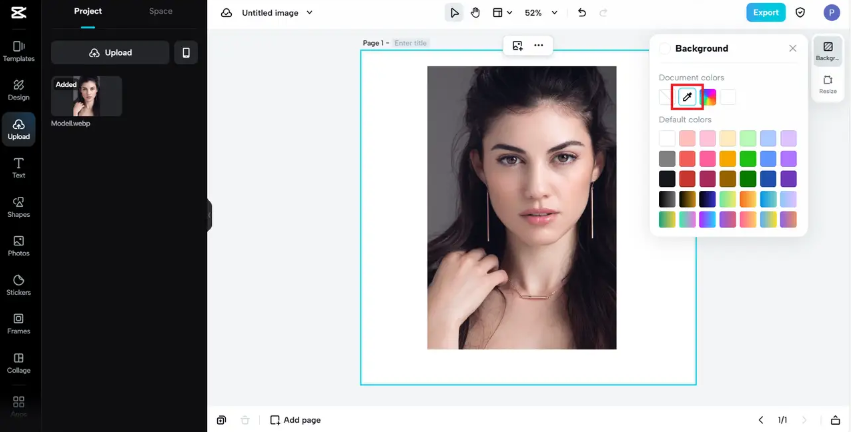Viewport: 851px width, 432px height.
Task: Switch to the Project tab
Action: pyautogui.click(x=88, y=11)
